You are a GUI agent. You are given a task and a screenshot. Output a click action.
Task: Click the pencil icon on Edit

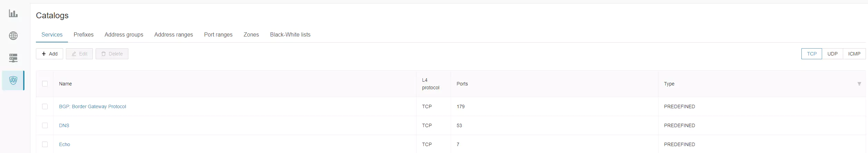[74, 54]
